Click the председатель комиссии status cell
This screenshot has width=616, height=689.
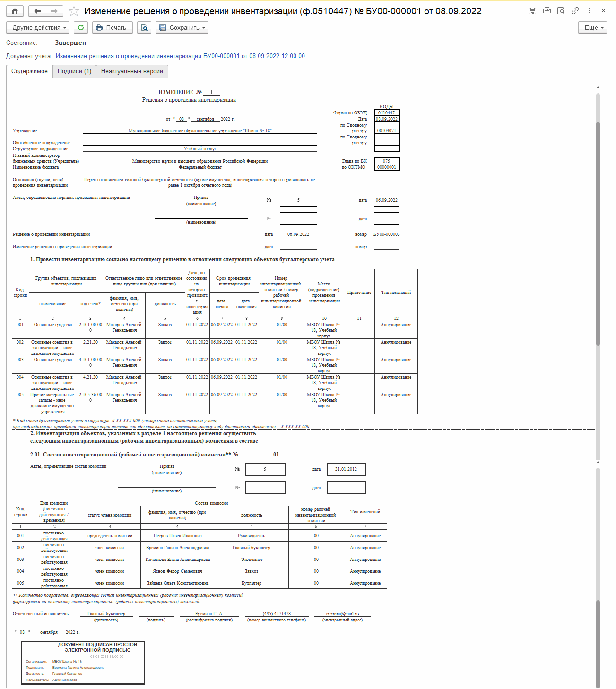(110, 536)
